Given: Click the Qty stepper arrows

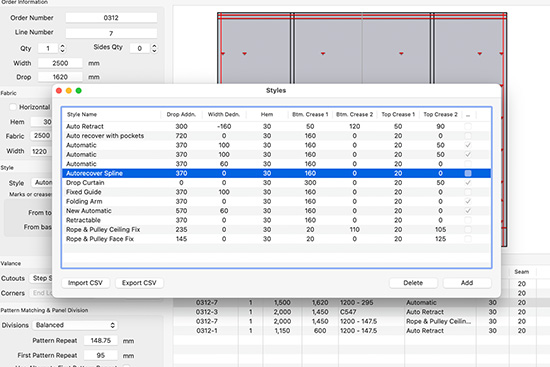Looking at the screenshot, I should [62, 48].
